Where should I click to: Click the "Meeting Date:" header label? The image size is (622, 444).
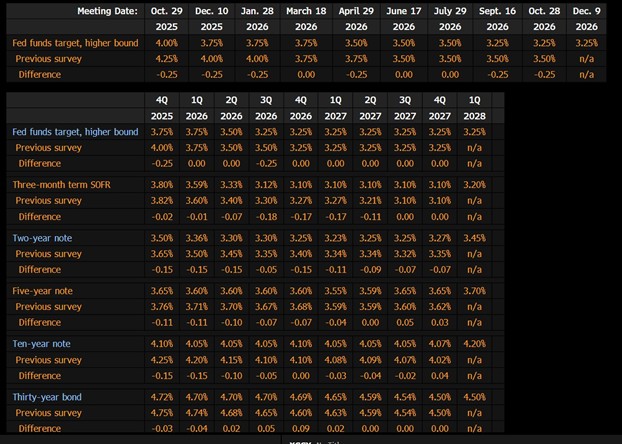[x=102, y=10]
